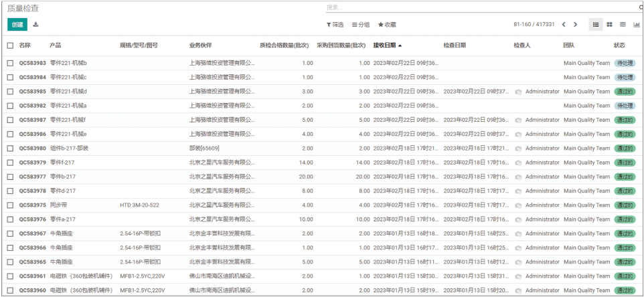The width and height of the screenshot is (644, 297).
Task: Click the search magnifier icon
Action: click(x=641, y=7)
